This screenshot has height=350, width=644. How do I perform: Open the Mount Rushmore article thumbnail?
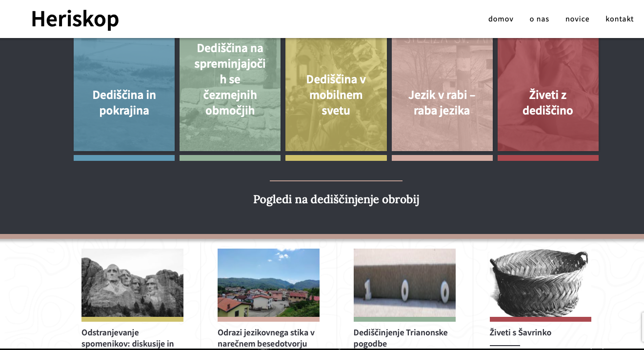132,283
